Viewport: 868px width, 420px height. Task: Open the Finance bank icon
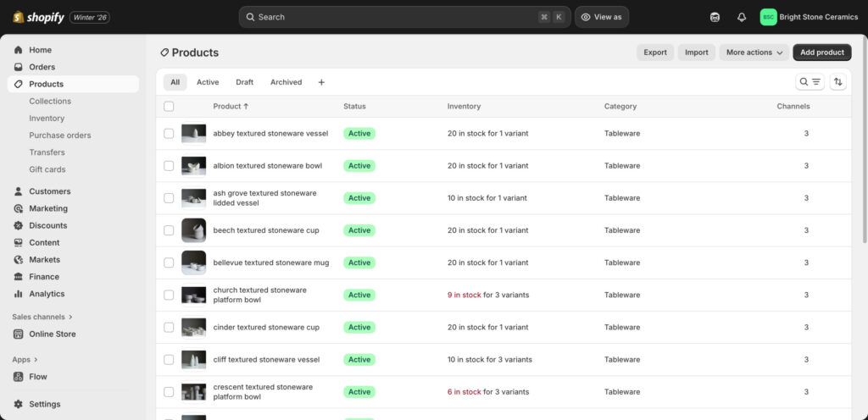point(19,277)
